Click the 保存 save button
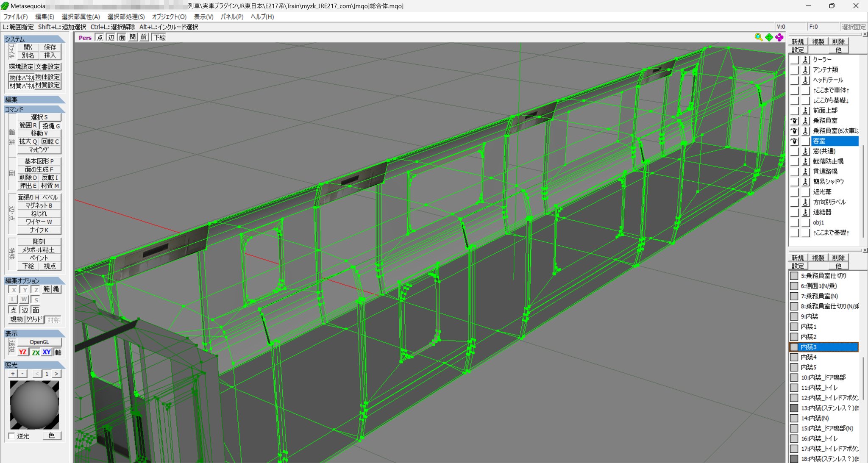 click(50, 47)
